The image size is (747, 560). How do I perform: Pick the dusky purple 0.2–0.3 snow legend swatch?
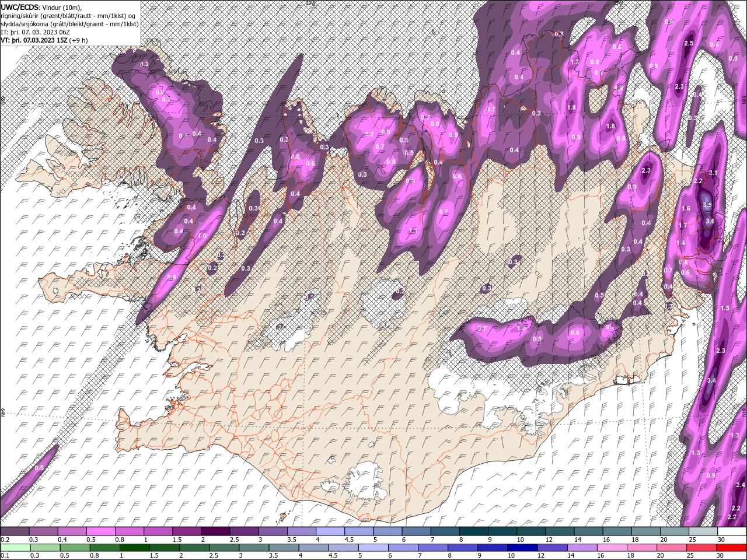pos(15,531)
